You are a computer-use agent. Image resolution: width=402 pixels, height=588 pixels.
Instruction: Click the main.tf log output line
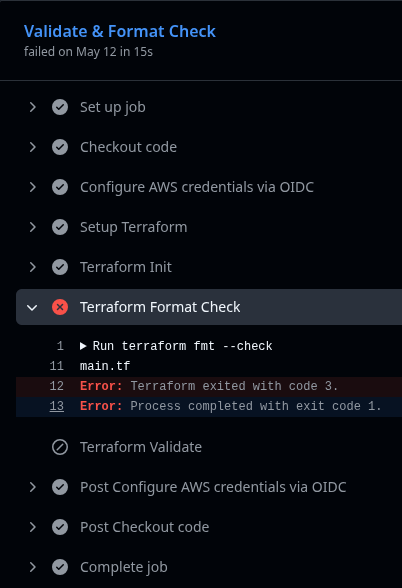(x=209, y=366)
